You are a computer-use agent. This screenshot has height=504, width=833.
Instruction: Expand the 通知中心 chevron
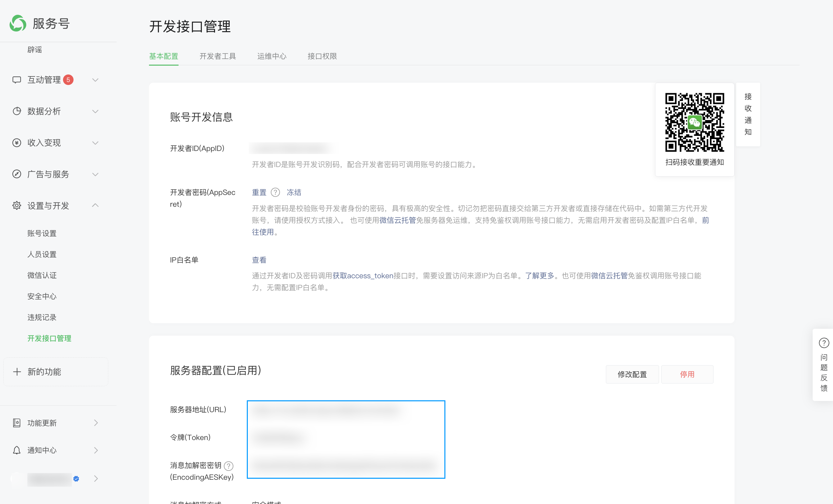click(95, 450)
